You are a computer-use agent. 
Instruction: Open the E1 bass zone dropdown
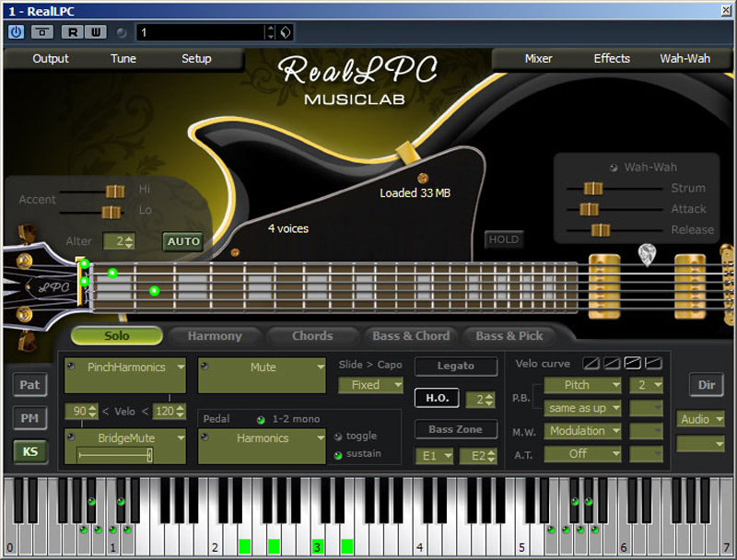(434, 456)
